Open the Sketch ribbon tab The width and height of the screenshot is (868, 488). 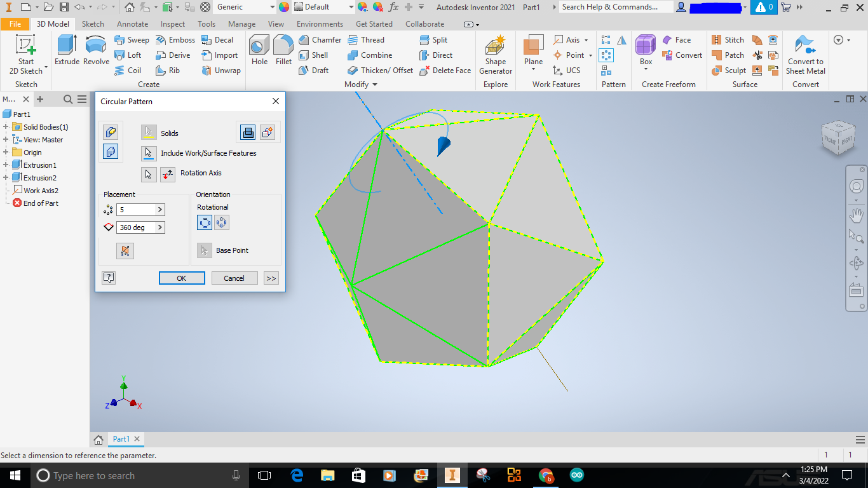pos(93,24)
